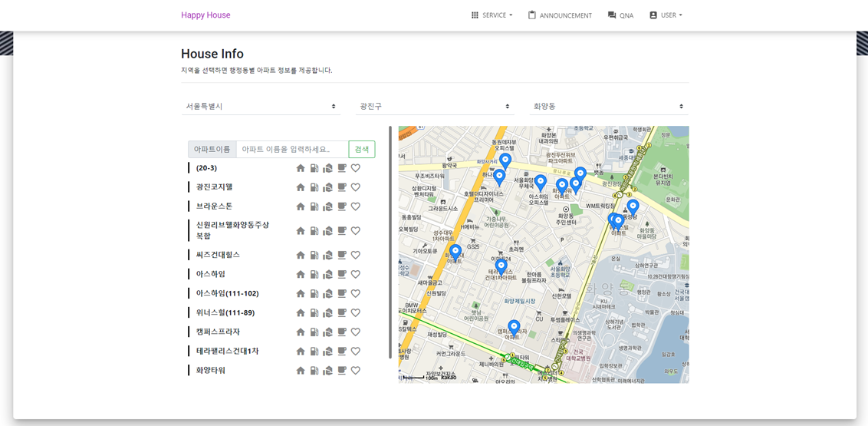This screenshot has width=868, height=426.
Task: Select 신원리브웰화양동주상복합 in the list
Action: pyautogui.click(x=232, y=230)
